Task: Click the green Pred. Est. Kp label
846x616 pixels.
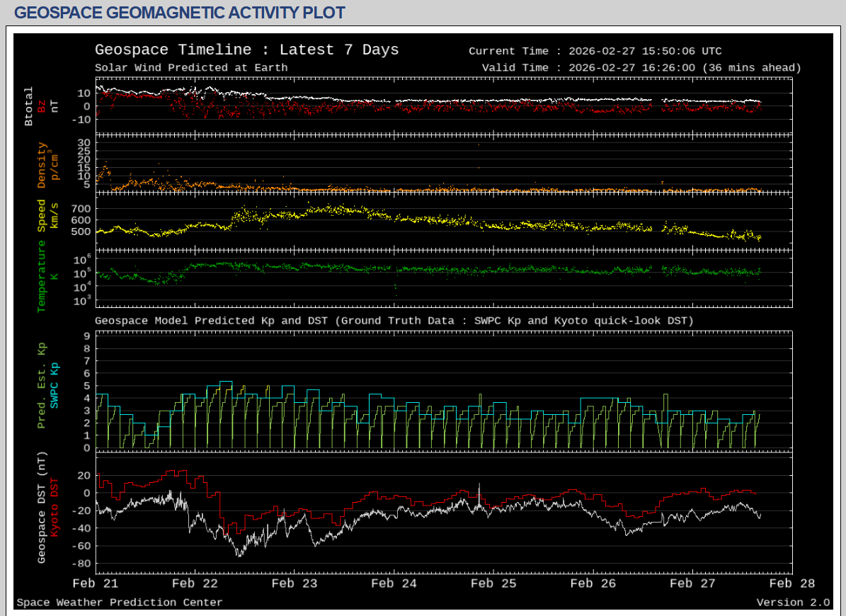Action: pyautogui.click(x=42, y=385)
